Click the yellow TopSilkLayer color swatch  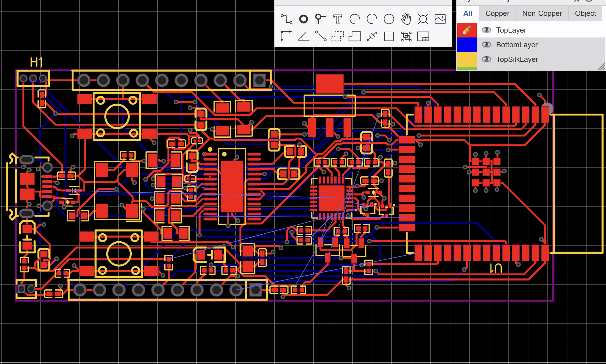467,59
